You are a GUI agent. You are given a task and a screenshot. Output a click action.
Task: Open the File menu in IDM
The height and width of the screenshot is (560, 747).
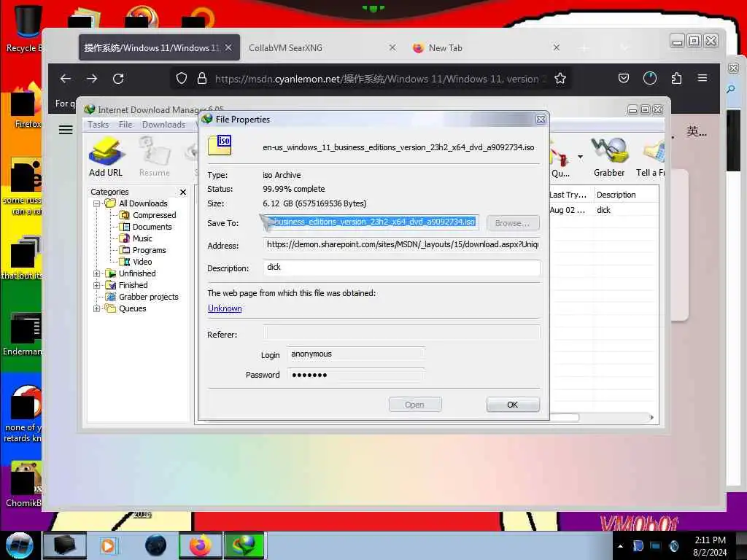tap(125, 125)
